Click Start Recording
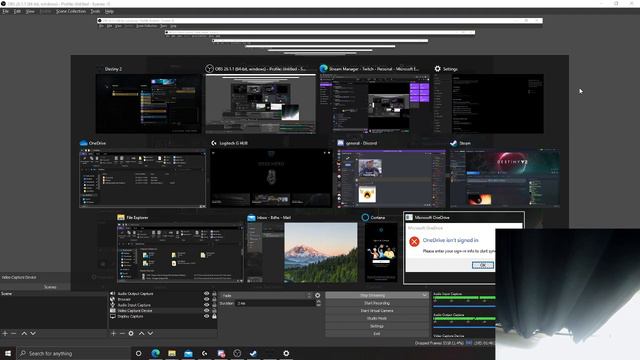Image resolution: width=640 pixels, height=360 pixels. (x=377, y=303)
